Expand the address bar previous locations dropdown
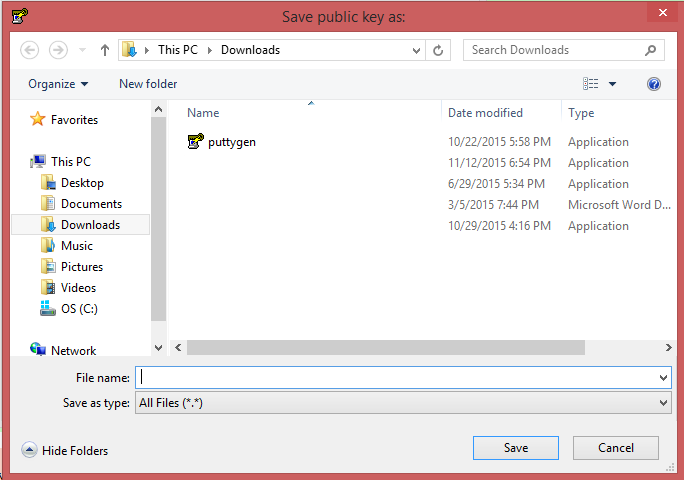The width and height of the screenshot is (684, 480). tap(416, 50)
